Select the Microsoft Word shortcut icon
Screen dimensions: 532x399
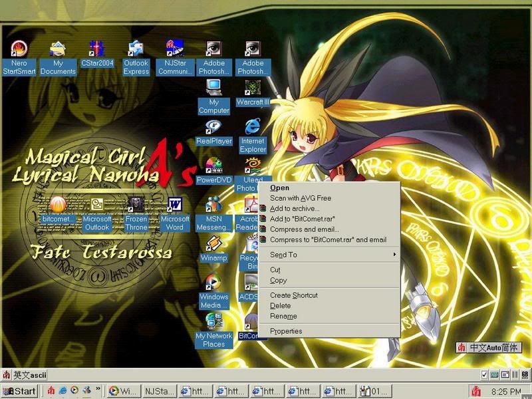[176, 205]
